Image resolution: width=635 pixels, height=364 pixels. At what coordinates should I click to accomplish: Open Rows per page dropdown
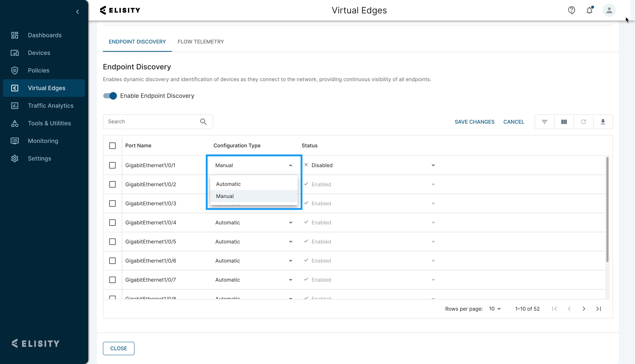[x=495, y=309]
